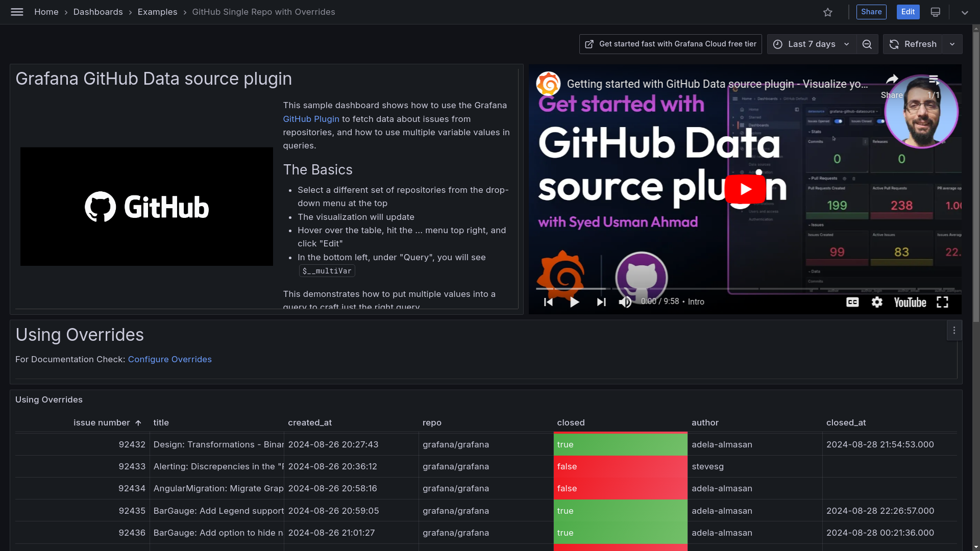Open the Using Overrides panel menu
Viewport: 980px width, 551px height.
point(954,330)
